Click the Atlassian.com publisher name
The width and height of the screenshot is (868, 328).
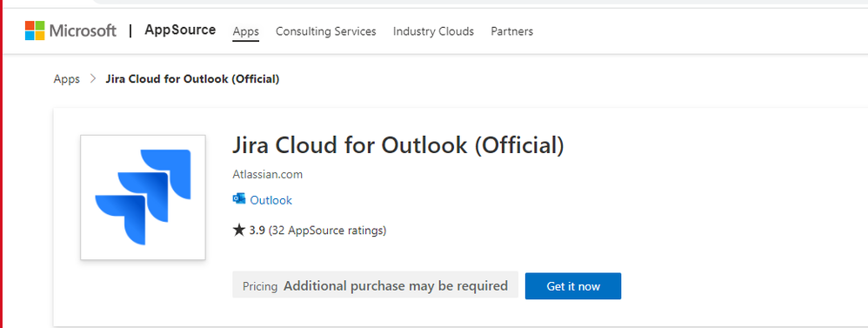(x=267, y=175)
